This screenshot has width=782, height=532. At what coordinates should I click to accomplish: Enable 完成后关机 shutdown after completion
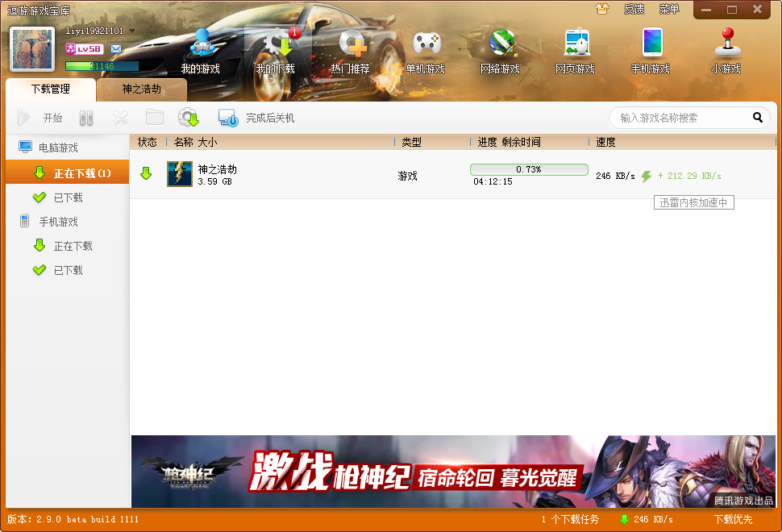point(256,118)
